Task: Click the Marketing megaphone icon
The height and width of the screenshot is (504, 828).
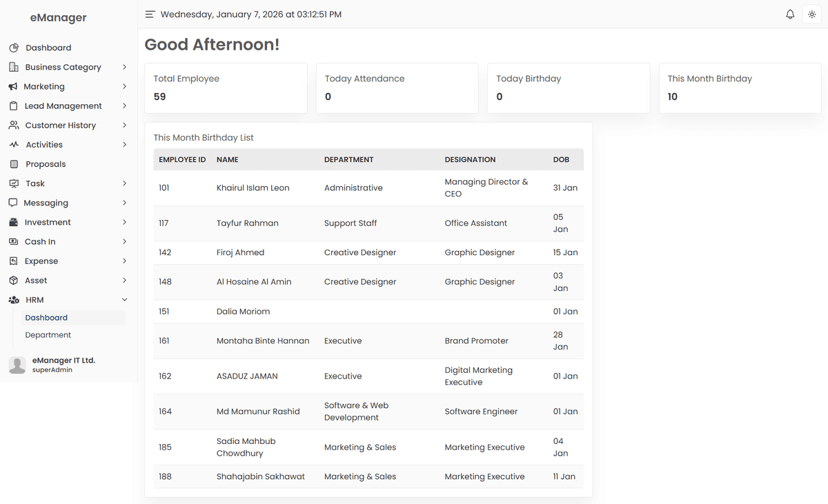Action: pyautogui.click(x=13, y=87)
